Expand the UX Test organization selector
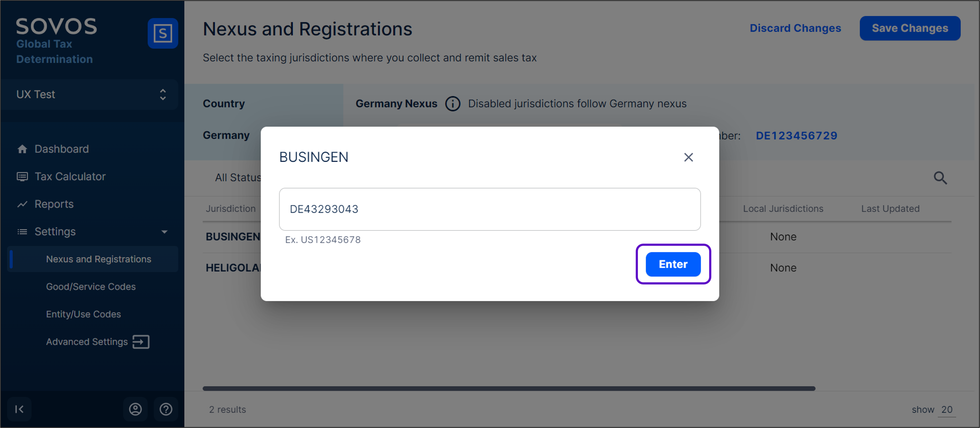The height and width of the screenshot is (428, 980). pyautogui.click(x=162, y=94)
